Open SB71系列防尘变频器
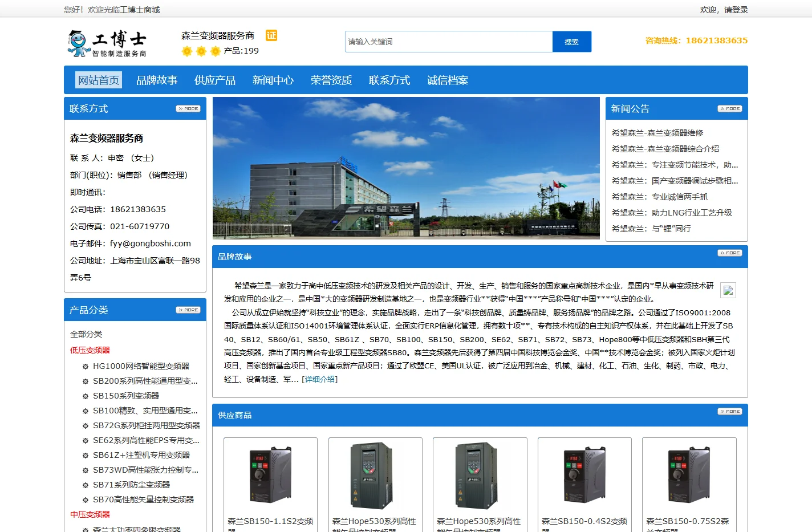Image resolution: width=812 pixels, height=532 pixels. (x=131, y=485)
